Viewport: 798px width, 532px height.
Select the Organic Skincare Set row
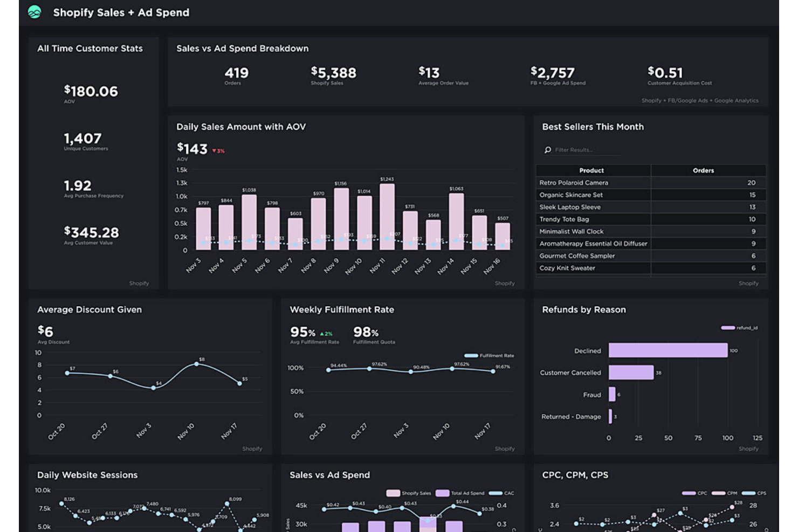[x=651, y=195]
